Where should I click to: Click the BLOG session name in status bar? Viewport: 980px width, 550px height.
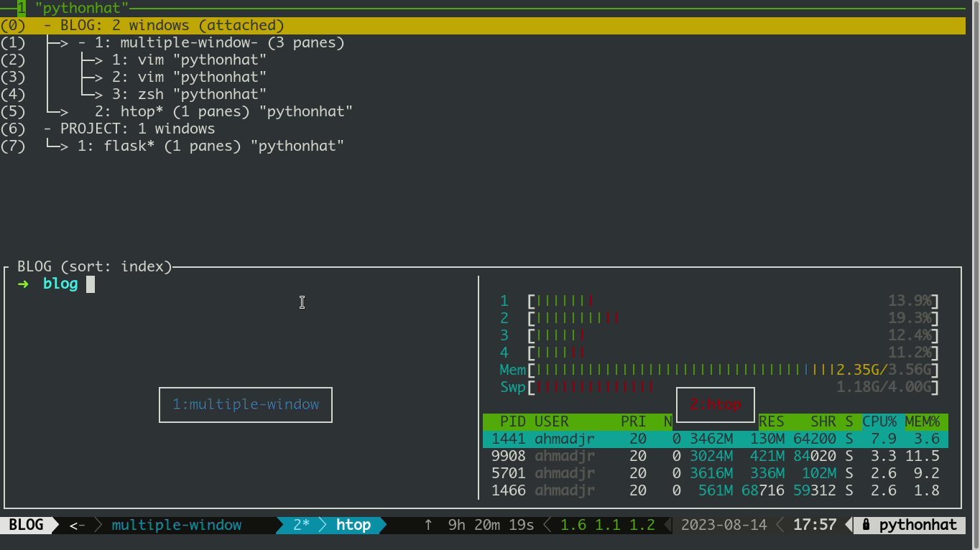[x=26, y=525]
